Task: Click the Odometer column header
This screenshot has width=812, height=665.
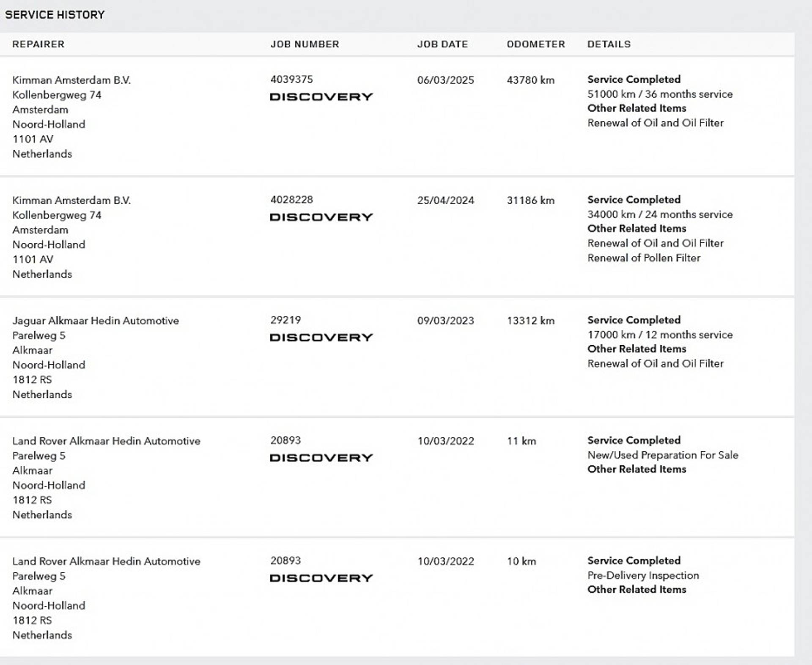Action: [536, 44]
